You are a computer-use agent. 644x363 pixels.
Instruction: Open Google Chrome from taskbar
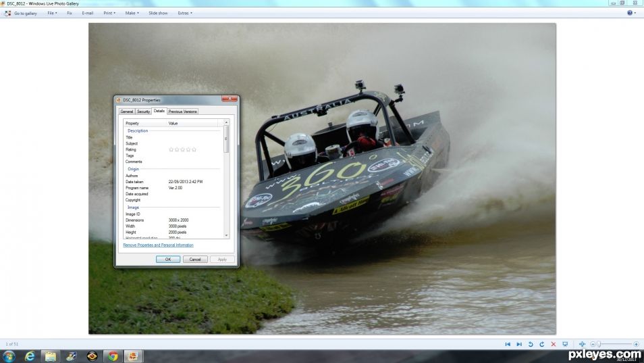pos(113,356)
